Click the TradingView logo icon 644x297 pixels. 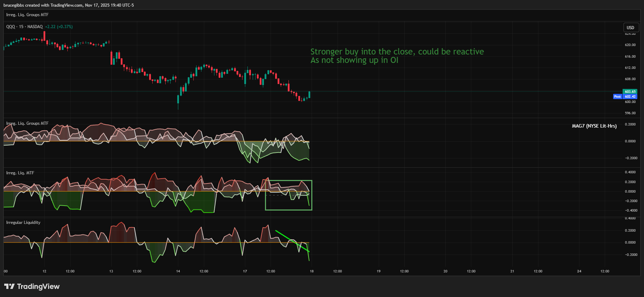click(x=9, y=286)
